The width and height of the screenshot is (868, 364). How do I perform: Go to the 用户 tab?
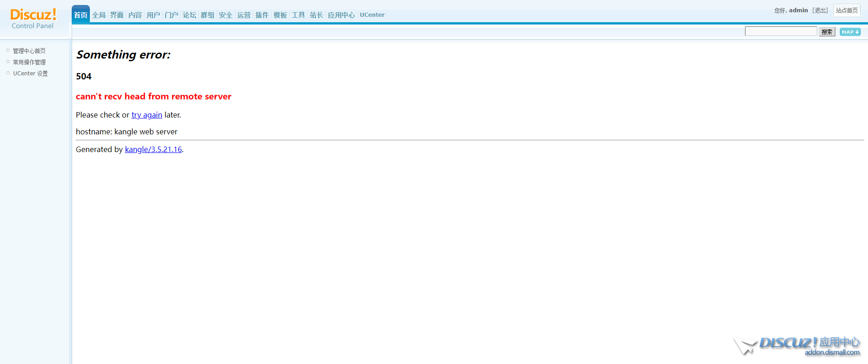coord(153,15)
